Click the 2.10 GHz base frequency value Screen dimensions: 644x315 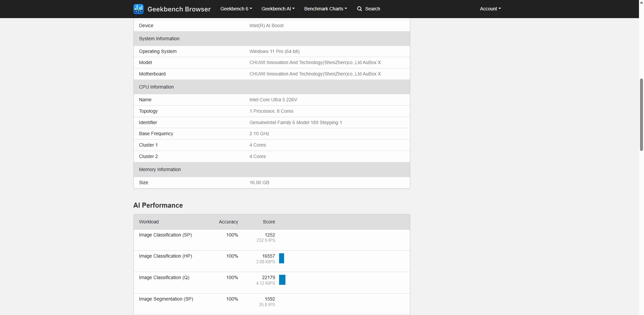coord(259,134)
